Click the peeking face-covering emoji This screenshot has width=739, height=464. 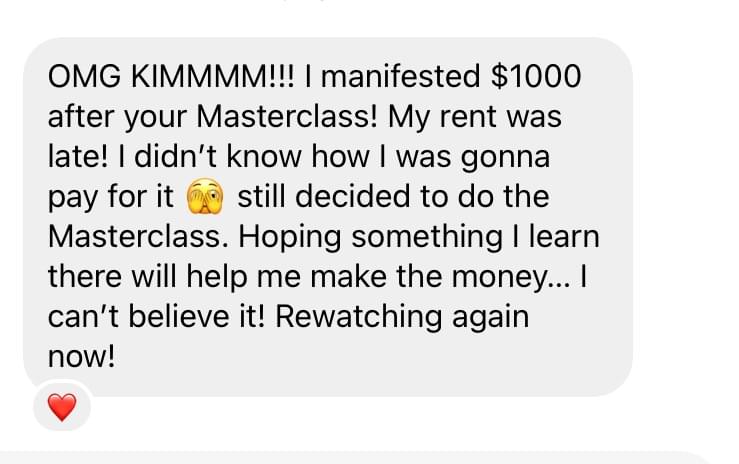pos(205,196)
